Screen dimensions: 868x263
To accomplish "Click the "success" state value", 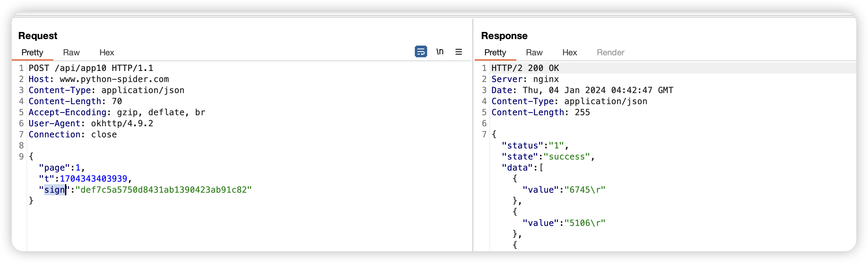I will tap(566, 157).
